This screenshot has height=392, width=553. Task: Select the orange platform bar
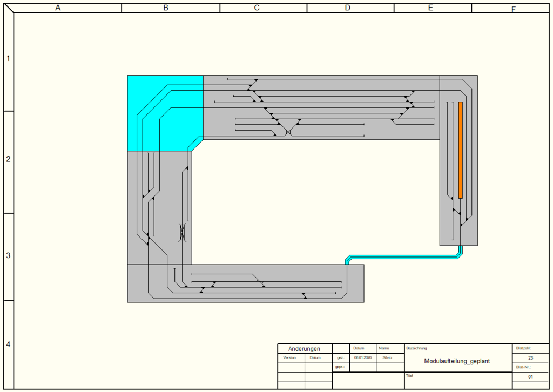click(461, 150)
